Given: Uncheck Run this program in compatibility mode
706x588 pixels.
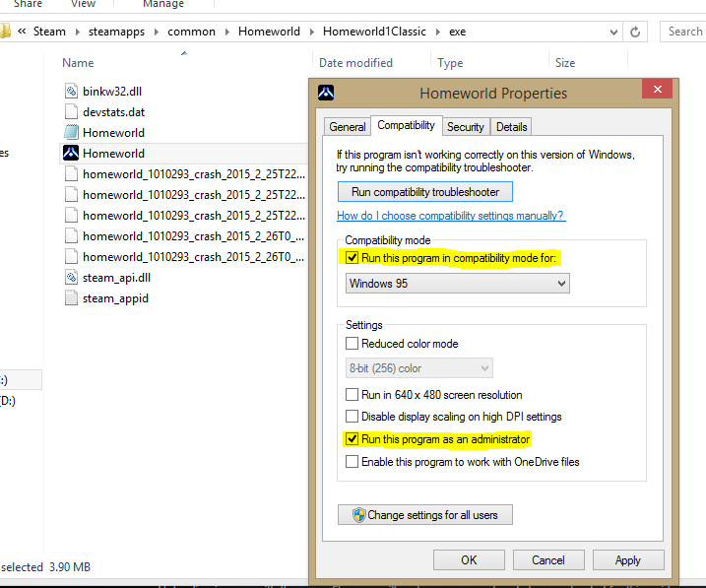Looking at the screenshot, I should pyautogui.click(x=352, y=258).
